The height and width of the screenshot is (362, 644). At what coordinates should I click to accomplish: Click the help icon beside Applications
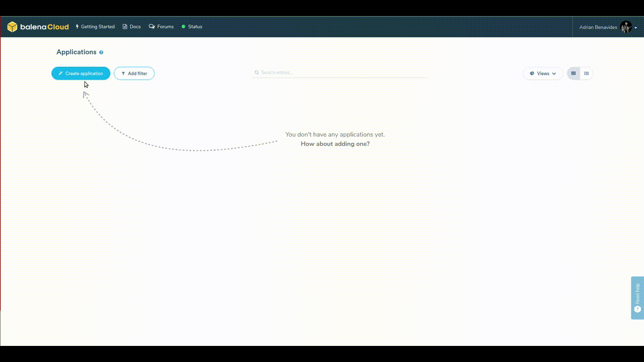click(x=101, y=52)
